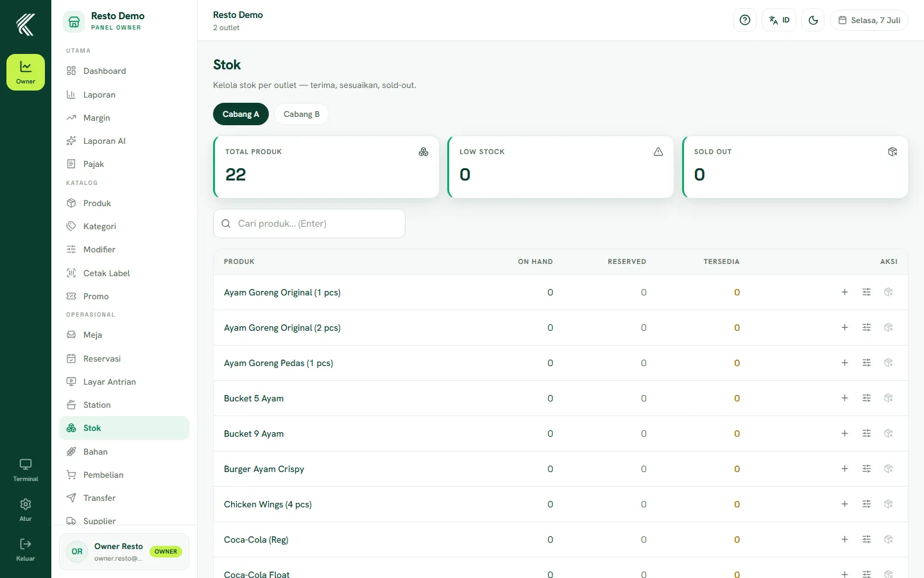Select the Owner panel icon
The height and width of the screenshot is (578, 924).
click(x=26, y=72)
